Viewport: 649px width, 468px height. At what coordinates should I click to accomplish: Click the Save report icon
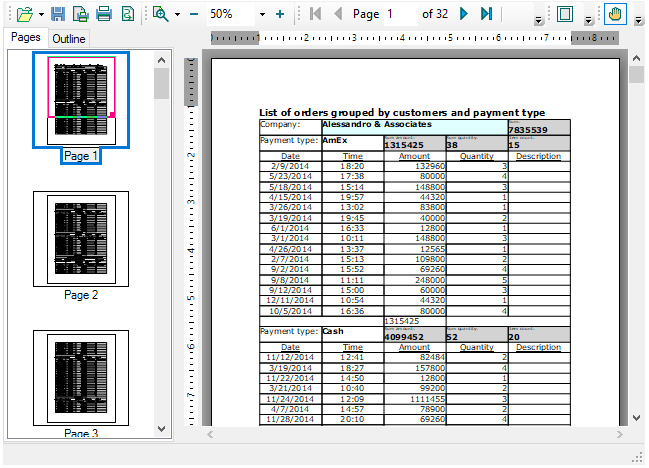(58, 15)
